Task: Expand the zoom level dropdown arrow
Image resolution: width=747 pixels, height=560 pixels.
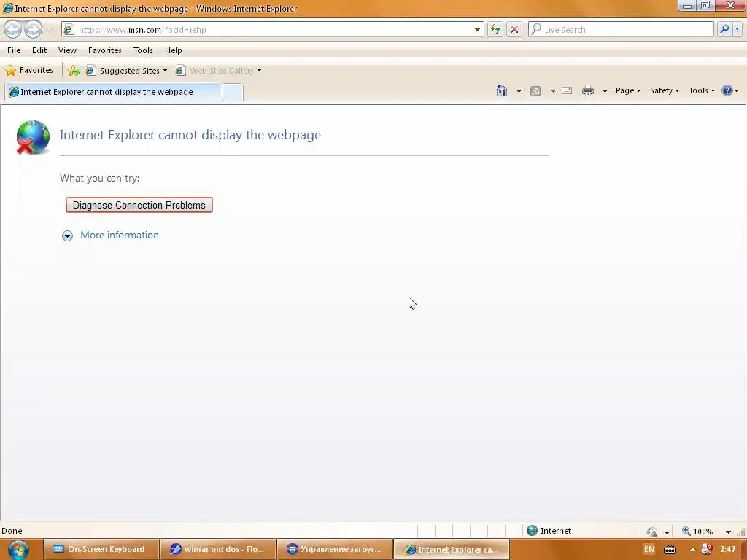Action: click(728, 532)
